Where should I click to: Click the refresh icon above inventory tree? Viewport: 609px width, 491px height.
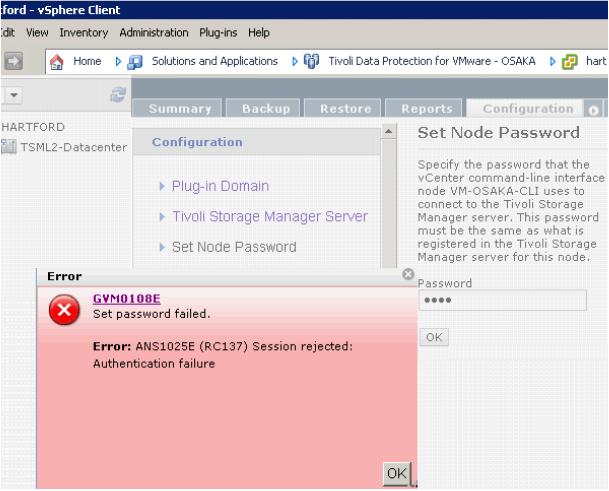pos(118,95)
